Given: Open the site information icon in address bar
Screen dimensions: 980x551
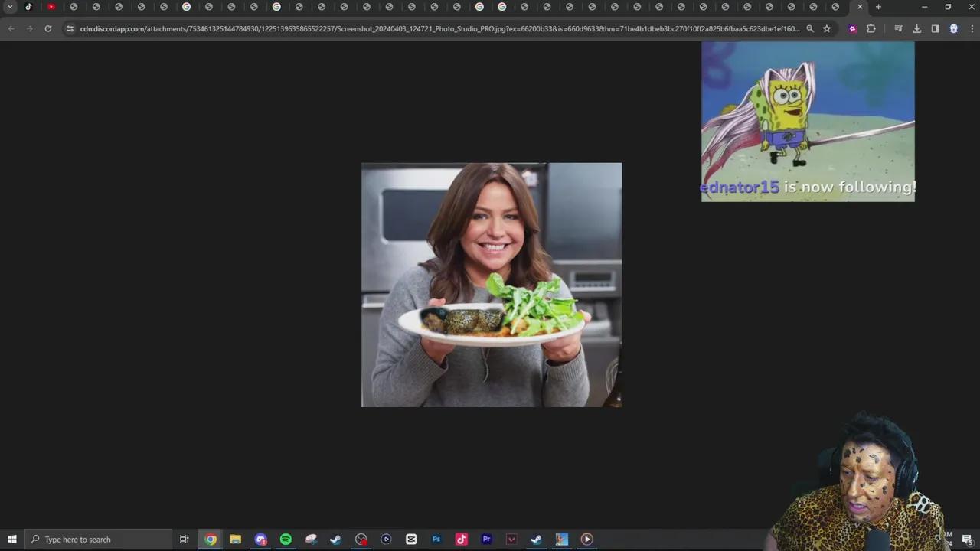Looking at the screenshot, I should click(70, 28).
